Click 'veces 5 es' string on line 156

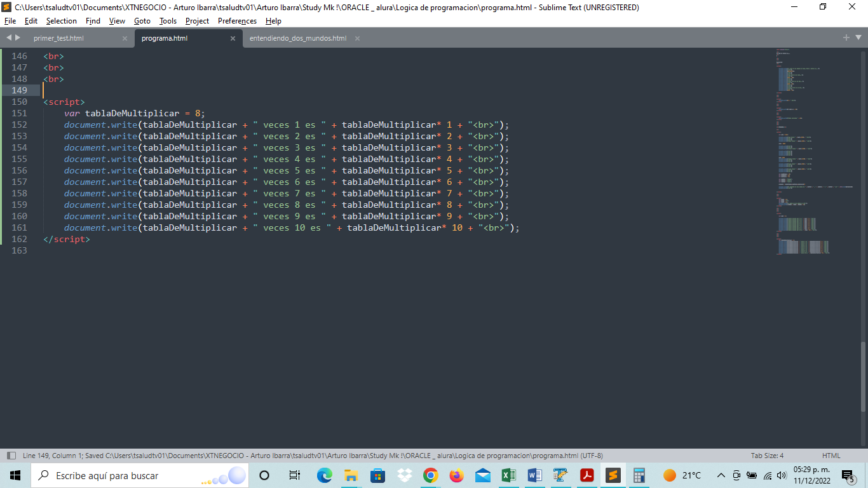click(x=290, y=170)
